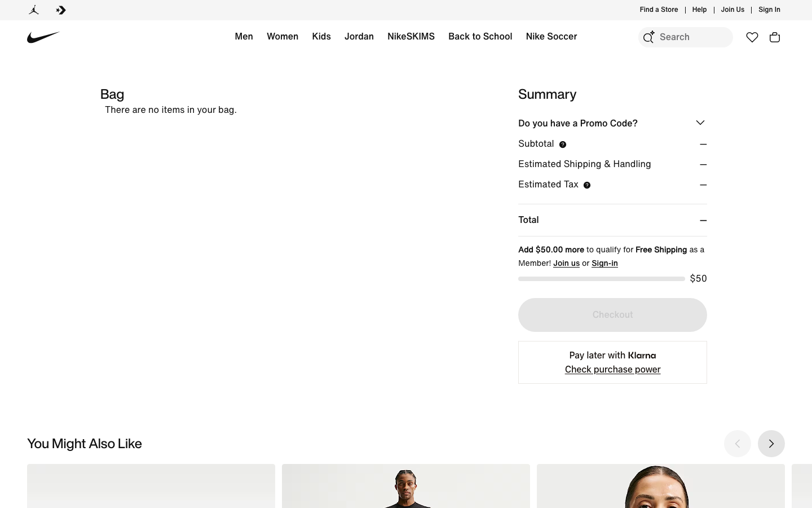Screen dimensions: 812x508
Task: Click the search magnifier icon
Action: tap(648, 37)
